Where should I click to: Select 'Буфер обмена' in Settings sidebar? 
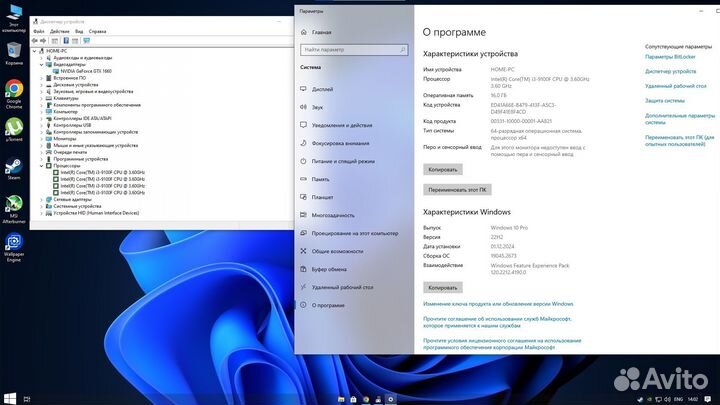click(329, 270)
